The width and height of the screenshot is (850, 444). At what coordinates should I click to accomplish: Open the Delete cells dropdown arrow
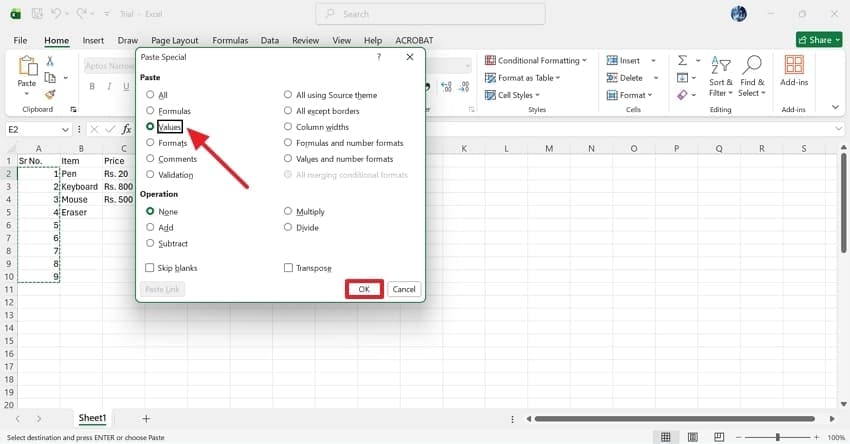coord(656,78)
